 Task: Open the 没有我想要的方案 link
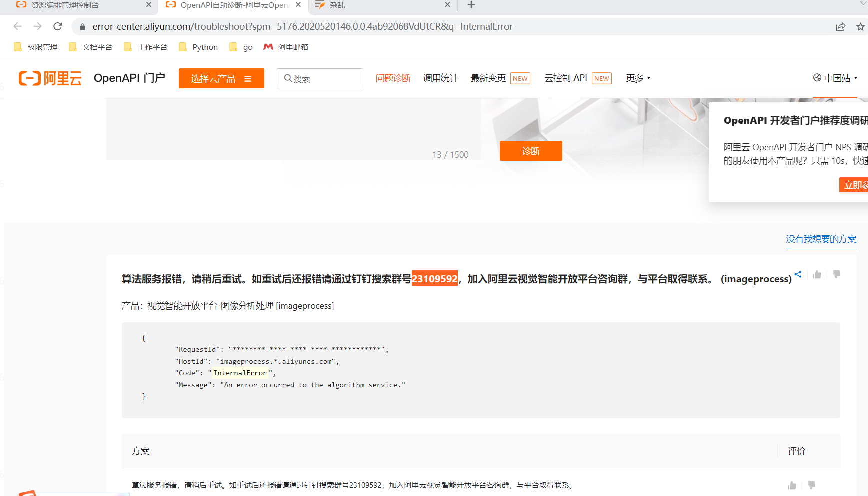[x=821, y=239]
